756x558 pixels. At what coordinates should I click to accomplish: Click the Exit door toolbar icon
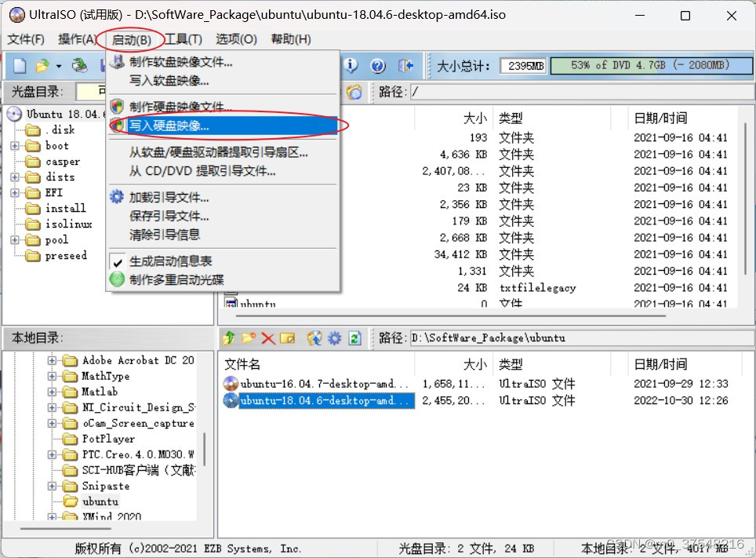tap(405, 65)
